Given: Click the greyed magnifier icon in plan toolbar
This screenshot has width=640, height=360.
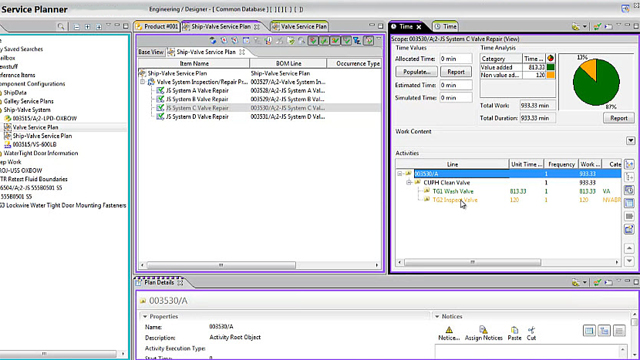Looking at the screenshot, I should pos(301,40).
